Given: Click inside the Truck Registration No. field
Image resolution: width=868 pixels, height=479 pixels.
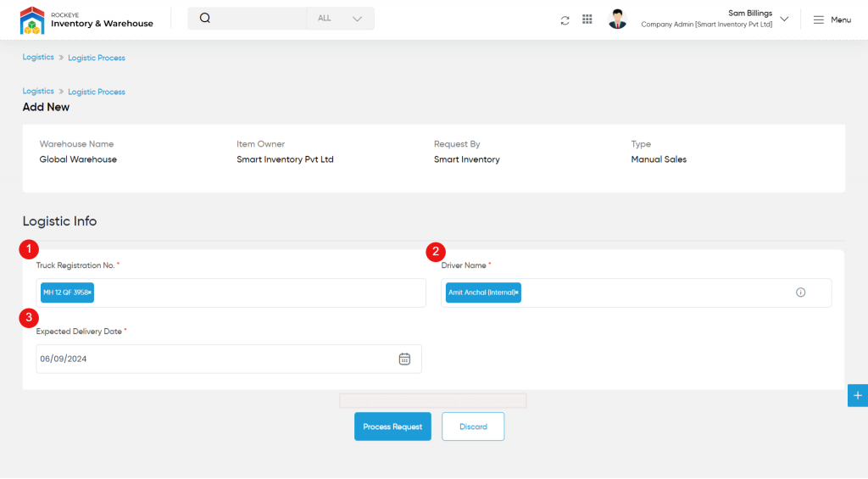Looking at the screenshot, I should click(x=254, y=292).
